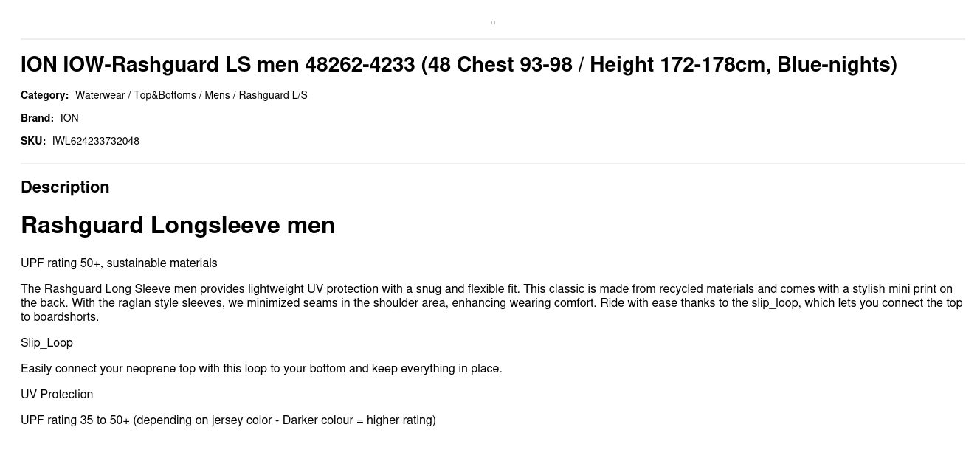
Task: Click the ION brand name
Action: [69, 118]
